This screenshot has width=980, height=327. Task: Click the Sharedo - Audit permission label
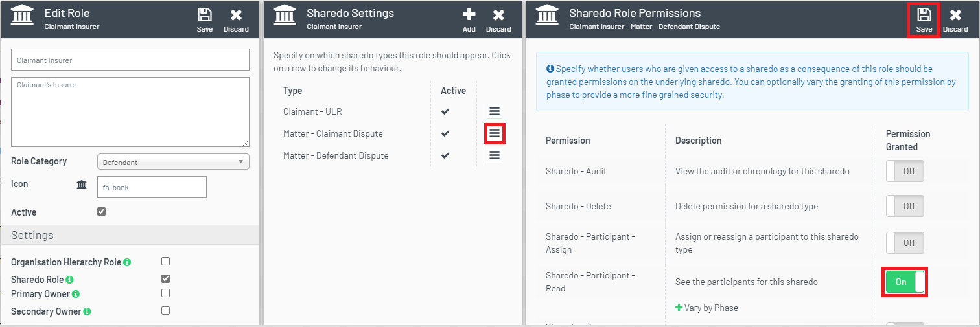pos(576,171)
